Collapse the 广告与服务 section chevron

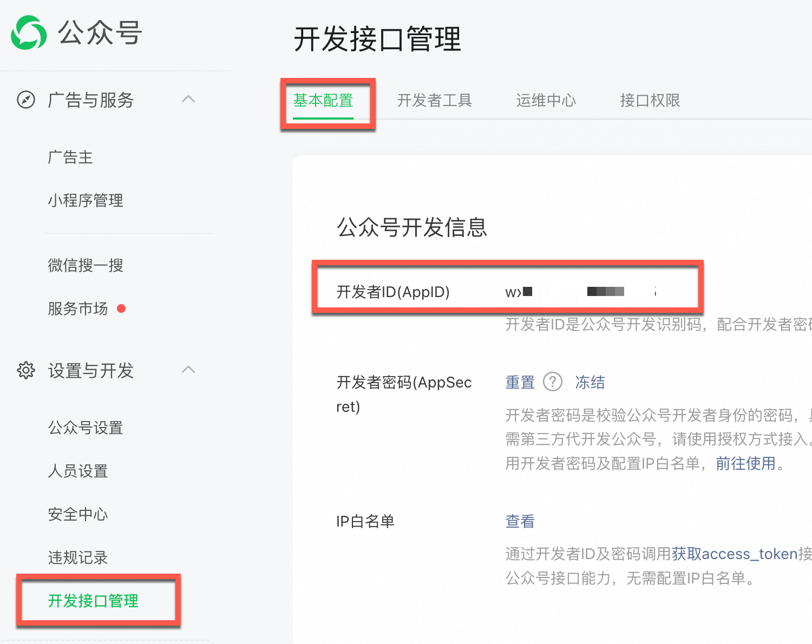(188, 100)
